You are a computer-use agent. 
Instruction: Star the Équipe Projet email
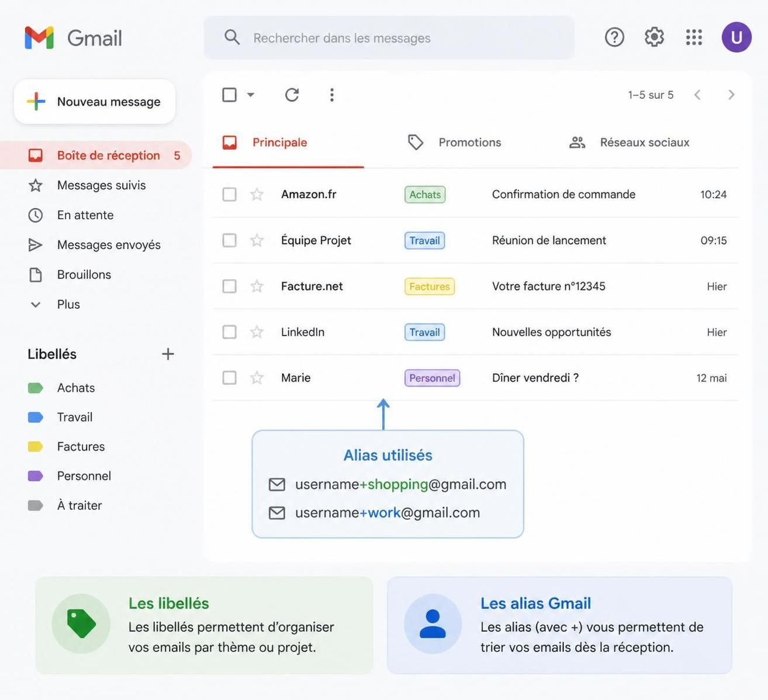click(257, 240)
